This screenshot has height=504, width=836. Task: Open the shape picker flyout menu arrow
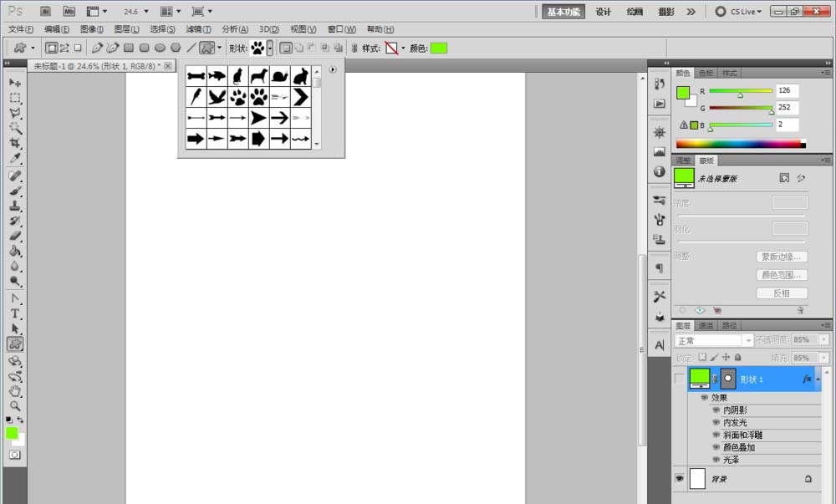333,69
